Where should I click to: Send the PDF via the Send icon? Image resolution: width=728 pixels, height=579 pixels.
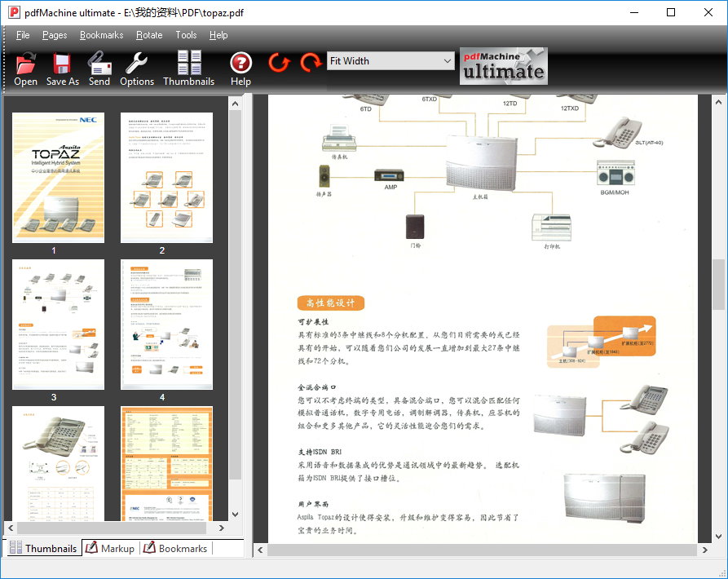99,69
